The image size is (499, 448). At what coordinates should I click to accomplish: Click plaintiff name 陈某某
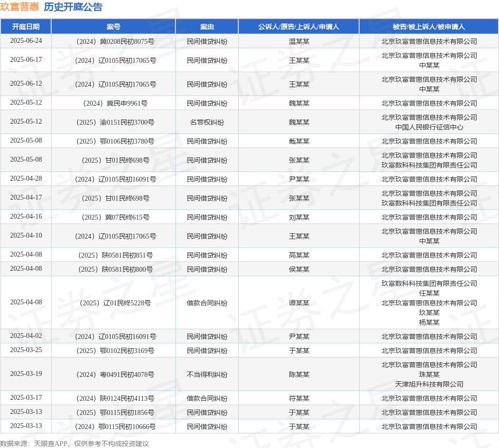(299, 374)
